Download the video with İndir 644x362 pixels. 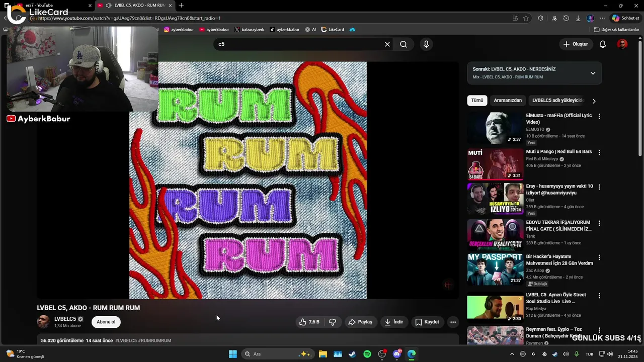[x=394, y=322]
